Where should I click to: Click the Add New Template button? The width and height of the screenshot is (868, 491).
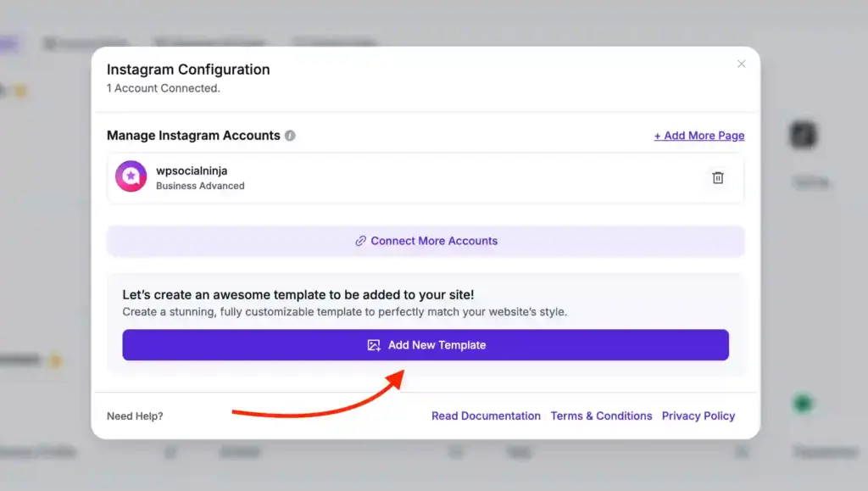[x=426, y=345]
